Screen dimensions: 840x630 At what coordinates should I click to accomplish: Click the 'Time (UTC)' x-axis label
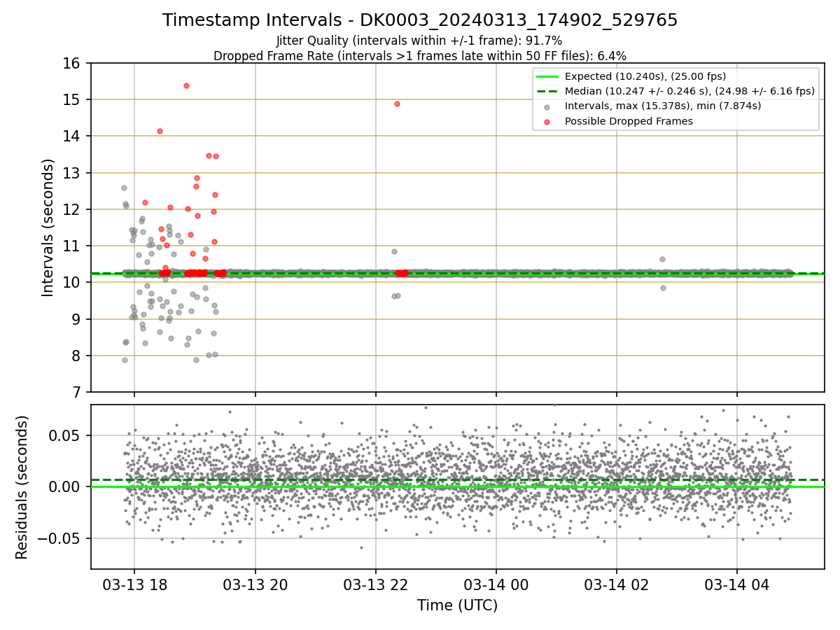458,605
